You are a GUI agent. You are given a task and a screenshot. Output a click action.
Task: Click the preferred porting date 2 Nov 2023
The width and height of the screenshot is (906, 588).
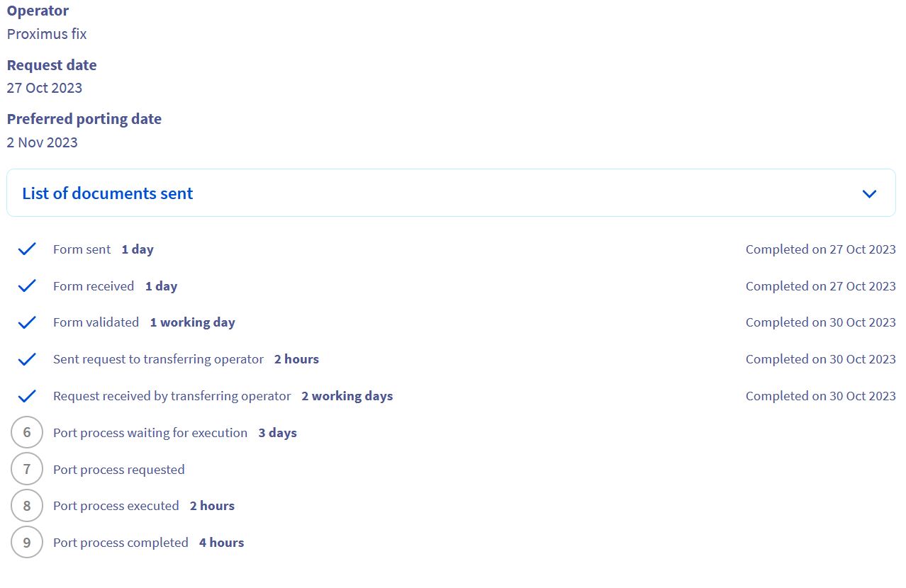point(43,142)
